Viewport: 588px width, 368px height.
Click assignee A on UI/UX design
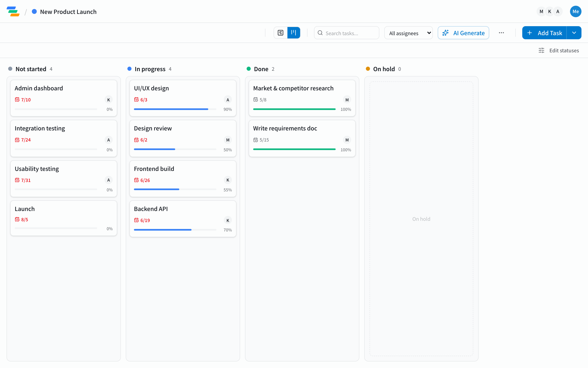(x=228, y=100)
